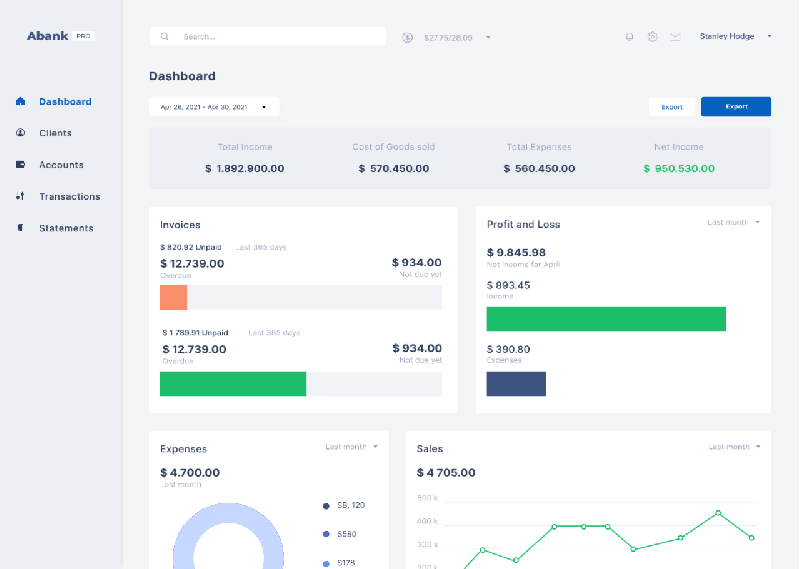Click the $9.845.98 net income amount
This screenshot has width=800, height=569.
click(516, 252)
